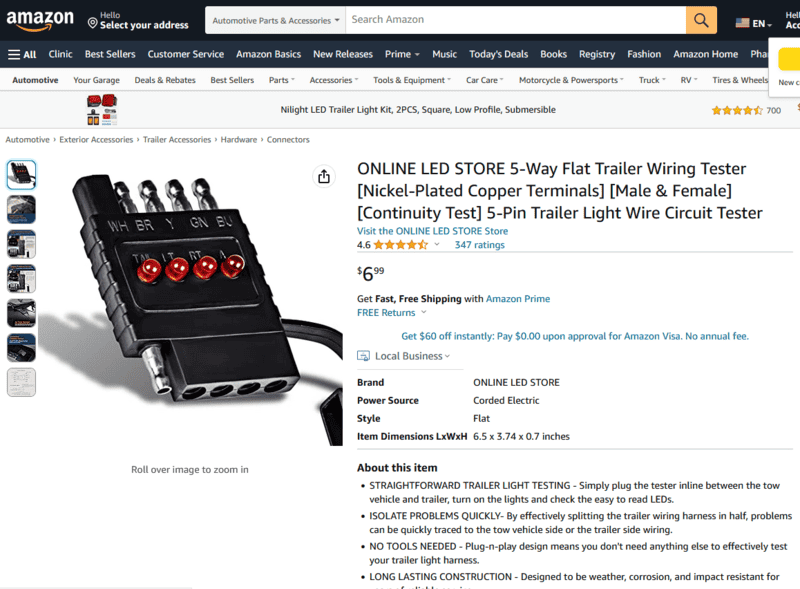Screen dimensions: 800x589
Task: Expand the FREE Returns chevron
Action: click(423, 312)
